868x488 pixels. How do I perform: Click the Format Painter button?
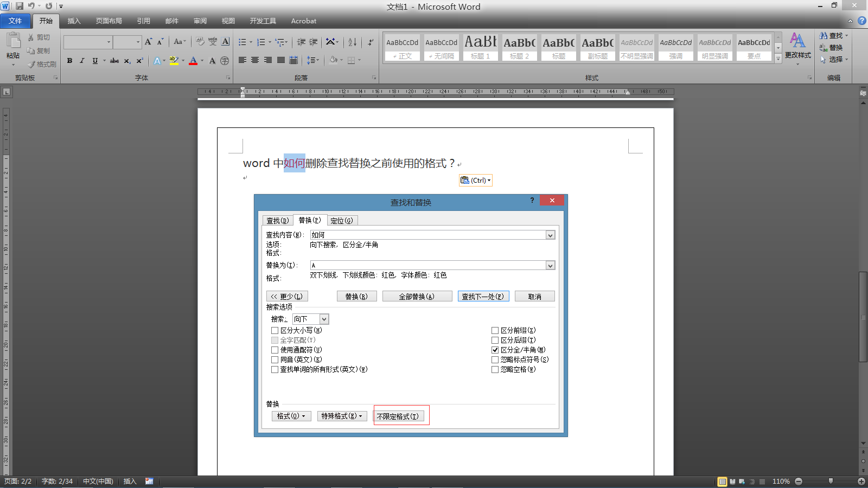pos(42,64)
